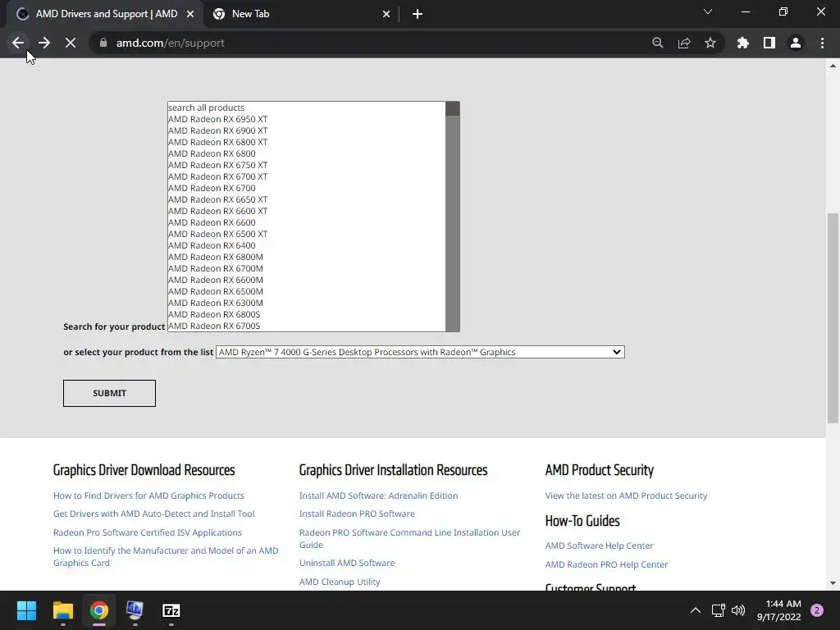
Task: Bookmark this page with the star icon
Action: (x=710, y=43)
